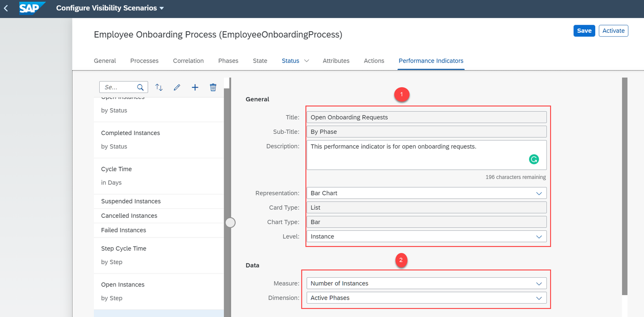The width and height of the screenshot is (644, 317).
Task: Click the Description text area
Action: (x=427, y=155)
